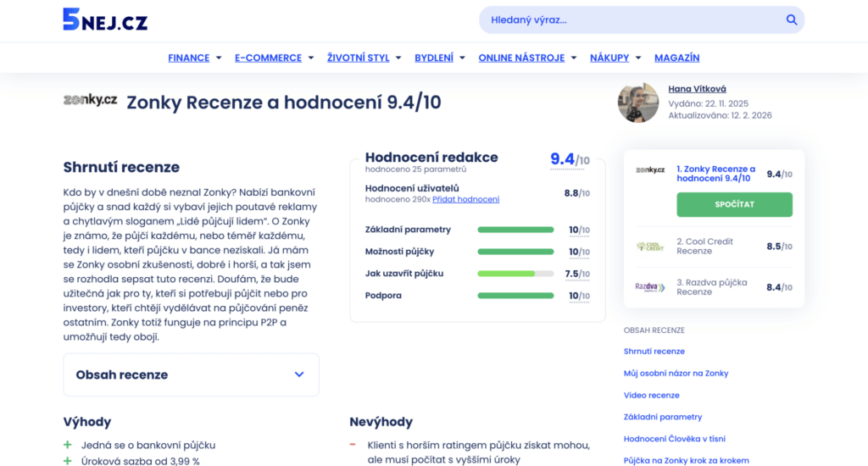Jump to 'Shrnutí recenze' in sidebar contents
The width and height of the screenshot is (868, 466).
click(654, 352)
